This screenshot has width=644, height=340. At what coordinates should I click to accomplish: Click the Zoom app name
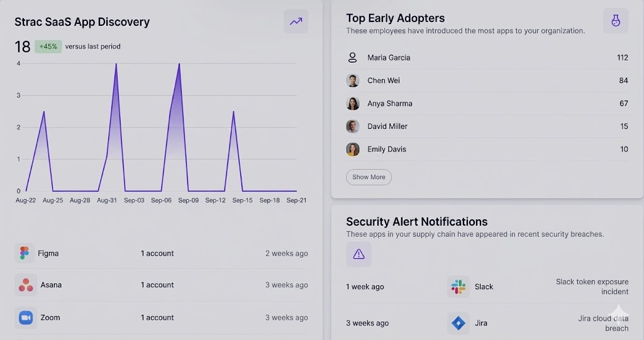(x=50, y=317)
